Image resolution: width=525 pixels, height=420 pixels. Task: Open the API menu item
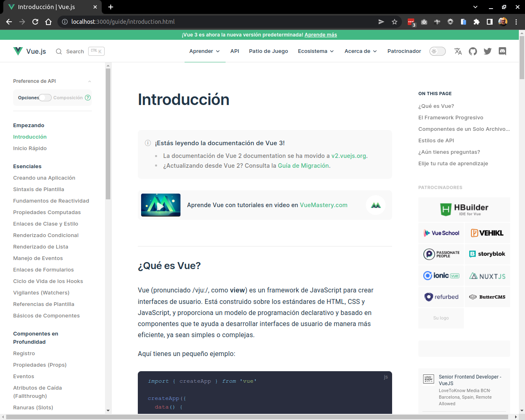[235, 51]
